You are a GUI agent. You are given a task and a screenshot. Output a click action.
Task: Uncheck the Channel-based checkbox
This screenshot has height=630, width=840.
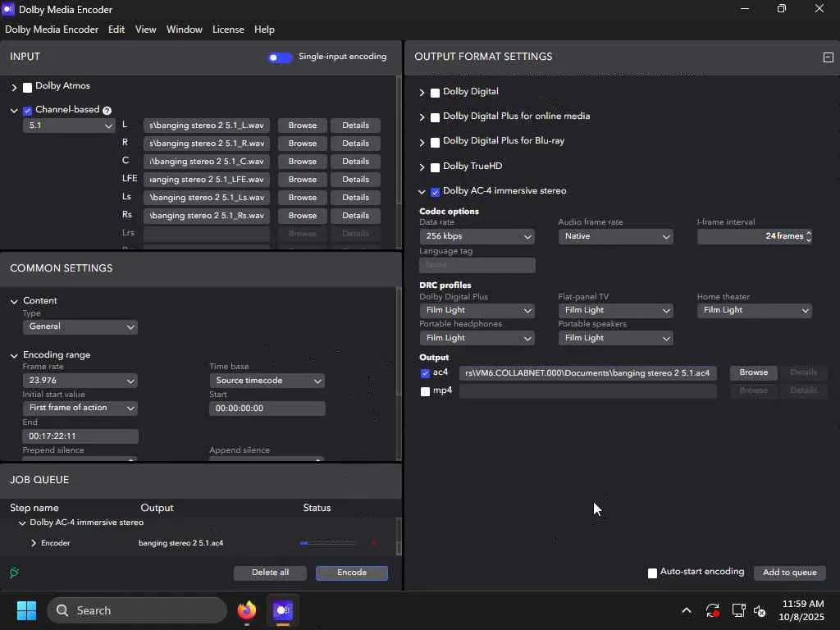click(27, 111)
